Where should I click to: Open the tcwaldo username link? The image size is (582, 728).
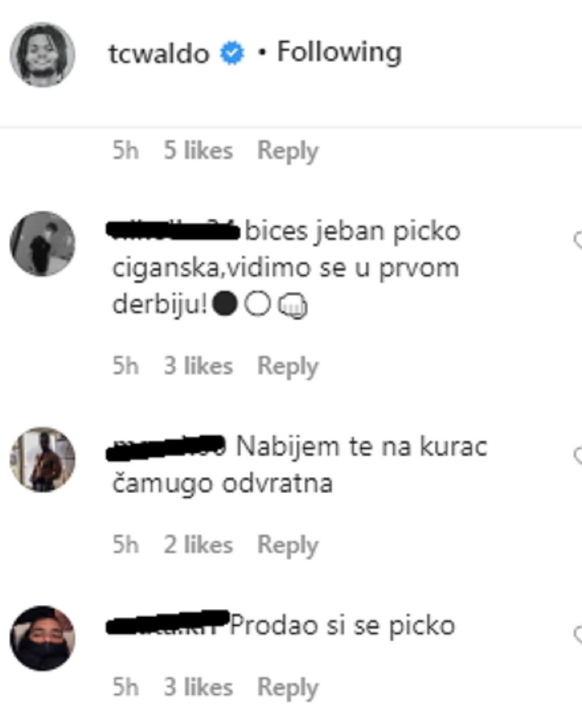[x=159, y=54]
